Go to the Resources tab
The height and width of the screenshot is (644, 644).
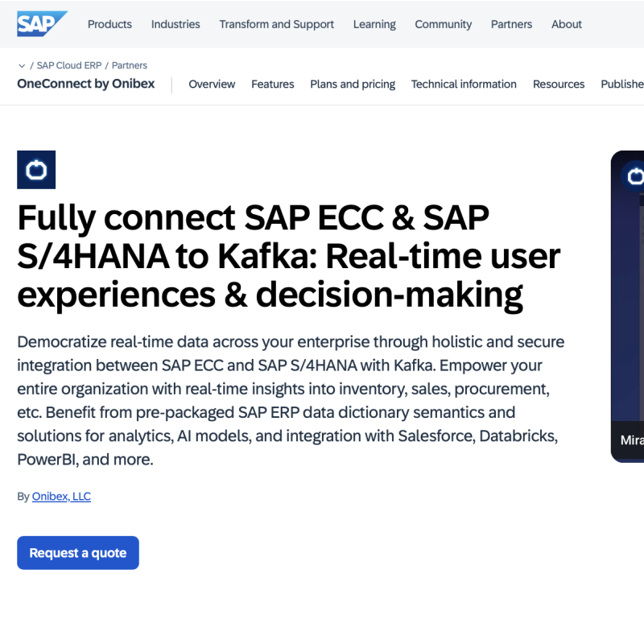tap(559, 84)
